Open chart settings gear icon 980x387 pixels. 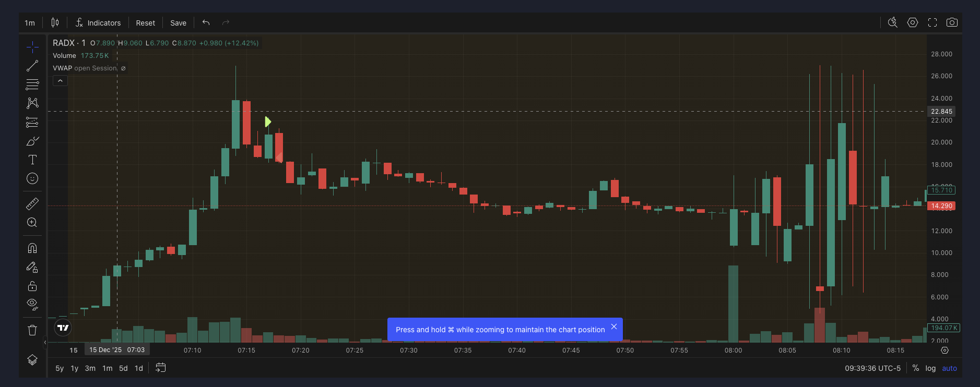pos(913,22)
